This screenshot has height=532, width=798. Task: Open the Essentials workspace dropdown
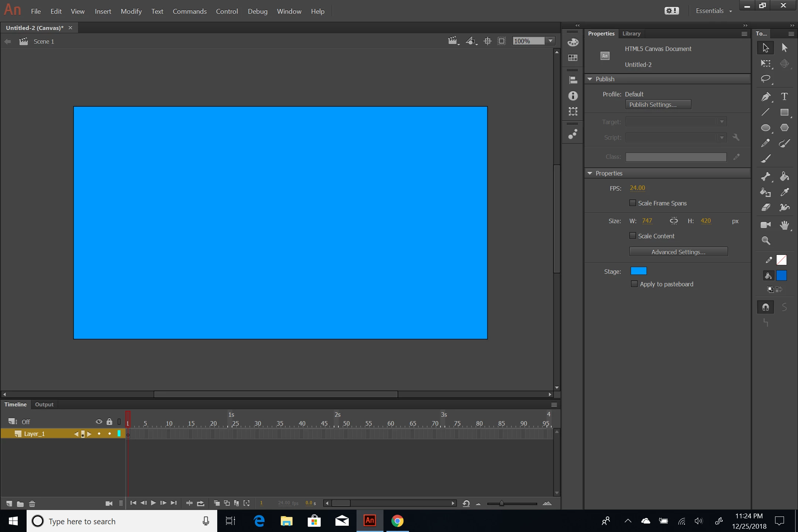(713, 11)
